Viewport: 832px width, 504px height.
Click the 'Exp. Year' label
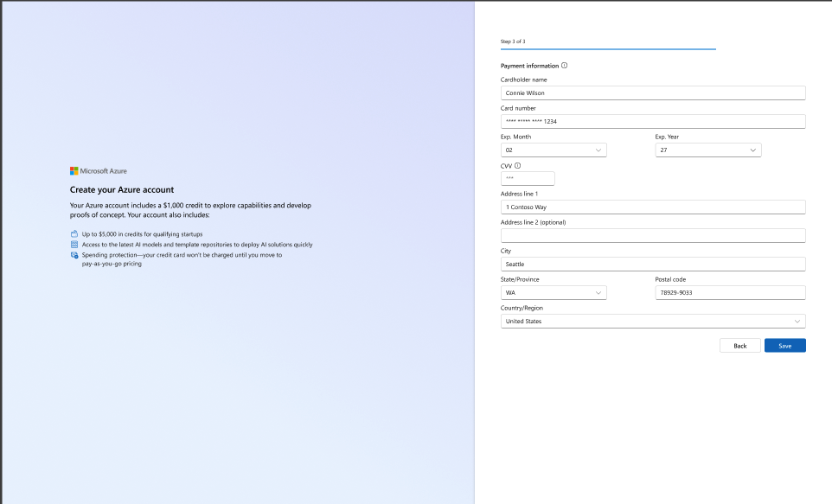(667, 137)
